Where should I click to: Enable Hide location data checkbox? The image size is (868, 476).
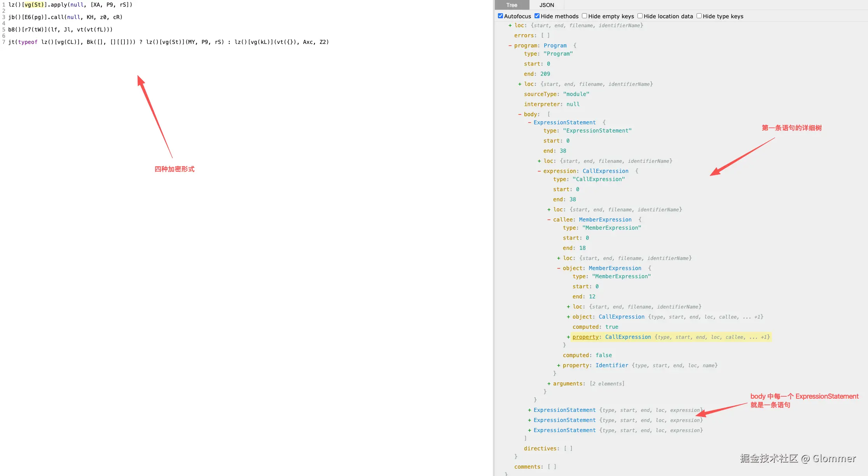pos(640,16)
